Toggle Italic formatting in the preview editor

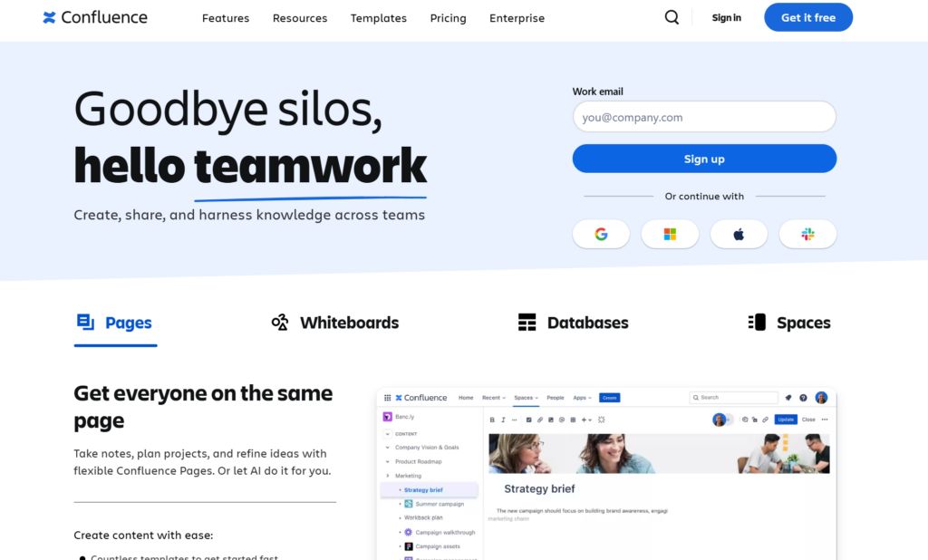tap(503, 420)
